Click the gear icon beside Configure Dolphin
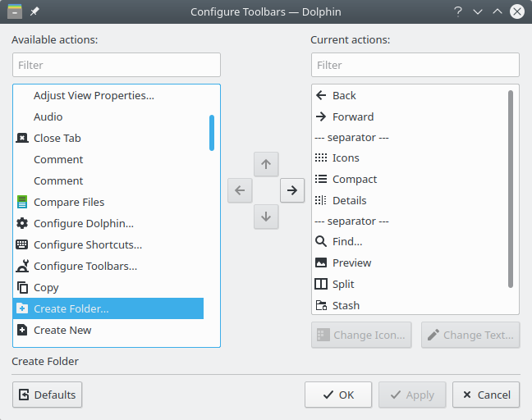Image resolution: width=532 pixels, height=420 pixels. click(22, 223)
